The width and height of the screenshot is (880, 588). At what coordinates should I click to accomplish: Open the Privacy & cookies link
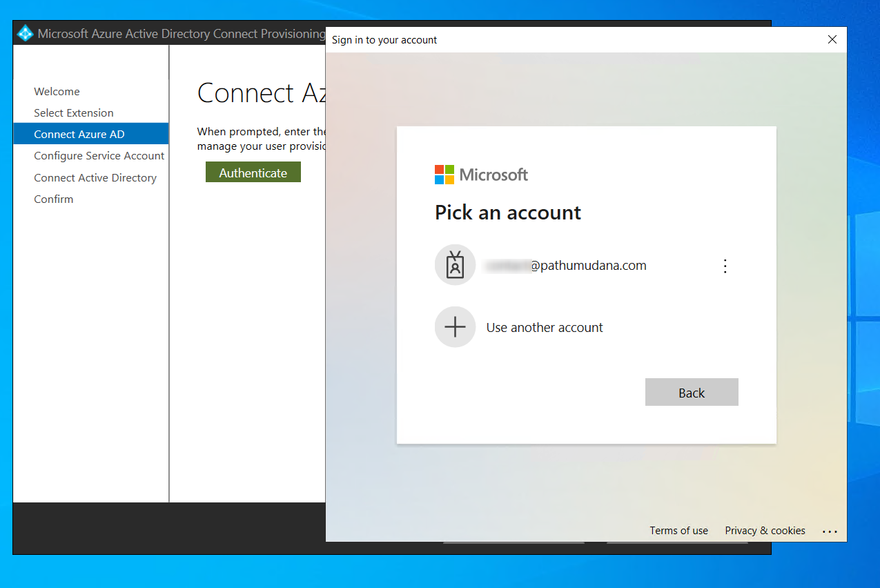(x=765, y=531)
